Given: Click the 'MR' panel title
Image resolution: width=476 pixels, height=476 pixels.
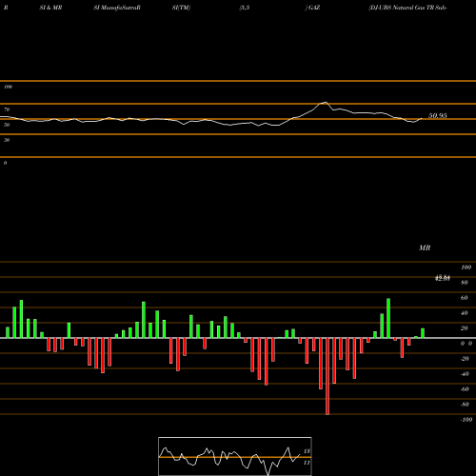Looking at the screenshot, I should (x=425, y=248).
